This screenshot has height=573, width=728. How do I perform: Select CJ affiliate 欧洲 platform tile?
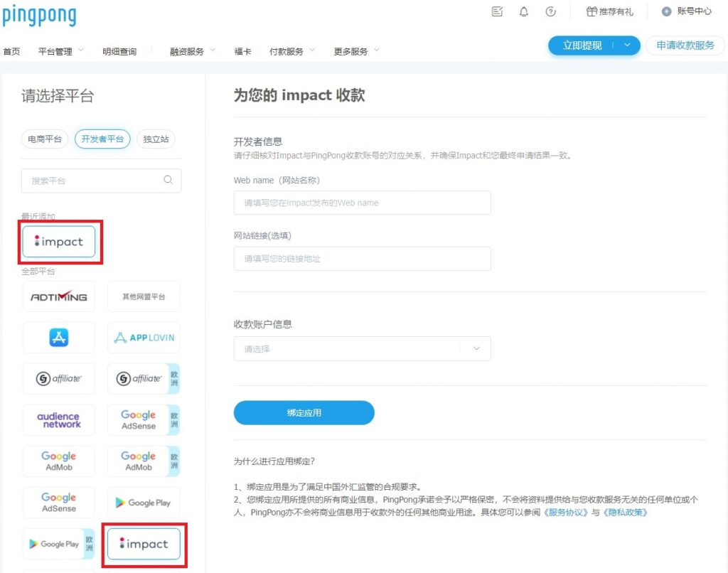point(144,378)
